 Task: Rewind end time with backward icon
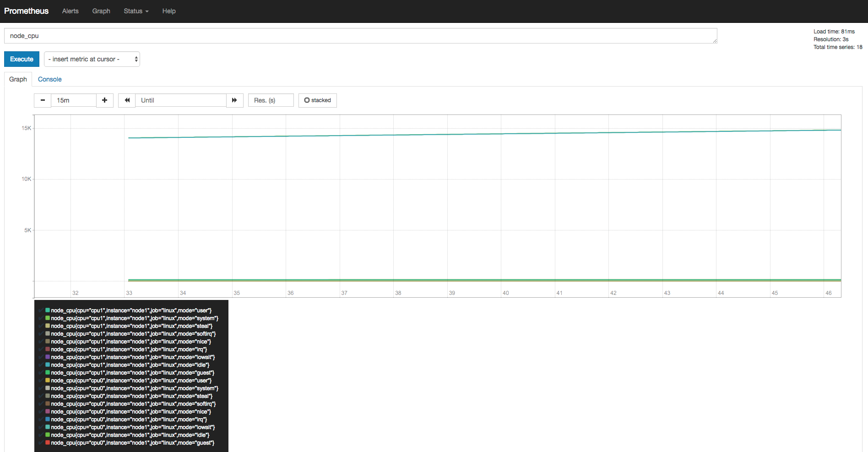tap(127, 100)
